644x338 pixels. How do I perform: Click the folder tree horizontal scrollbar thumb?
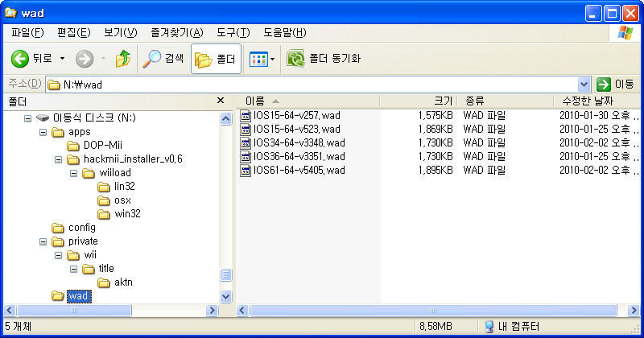(x=74, y=310)
